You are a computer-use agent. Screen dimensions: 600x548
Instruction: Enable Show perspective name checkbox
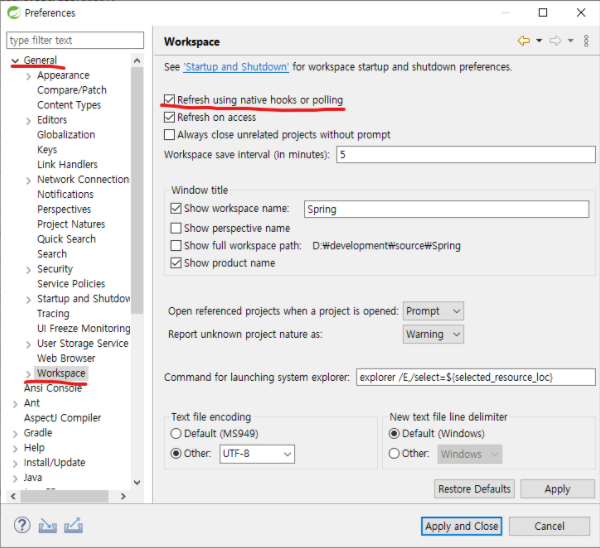point(176,228)
